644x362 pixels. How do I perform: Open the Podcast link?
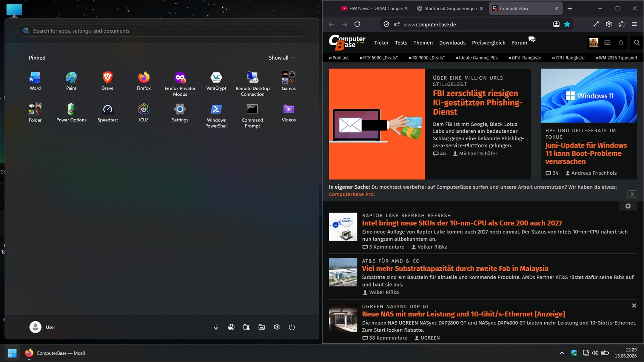(x=339, y=58)
